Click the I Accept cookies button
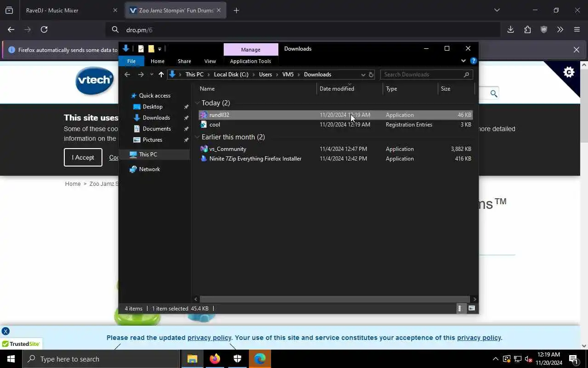The image size is (588, 368). [83, 157]
